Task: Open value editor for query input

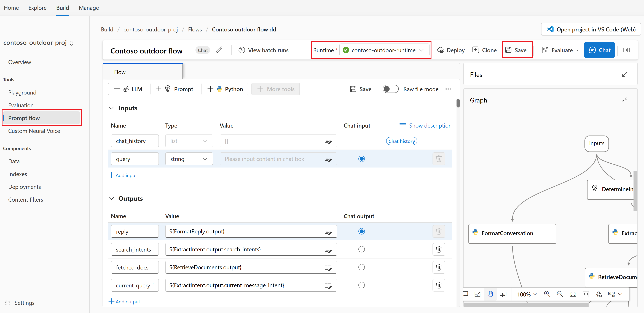Action: pyautogui.click(x=328, y=159)
